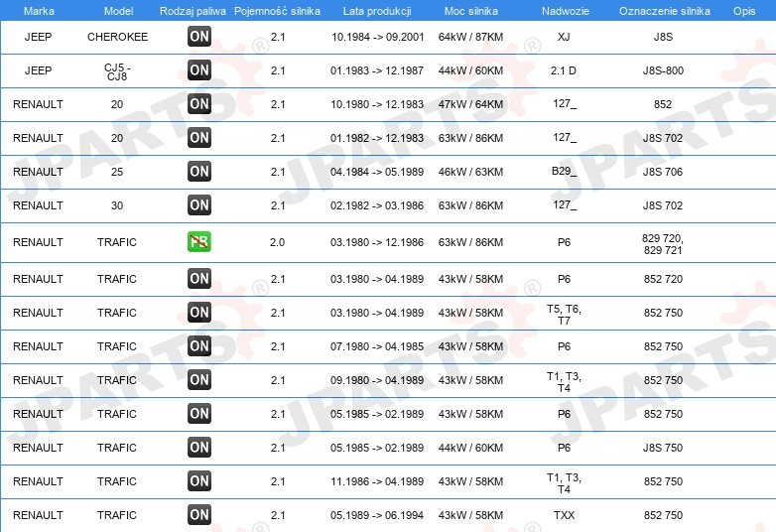
Task: Click the Opis column header
Action: pos(744,11)
